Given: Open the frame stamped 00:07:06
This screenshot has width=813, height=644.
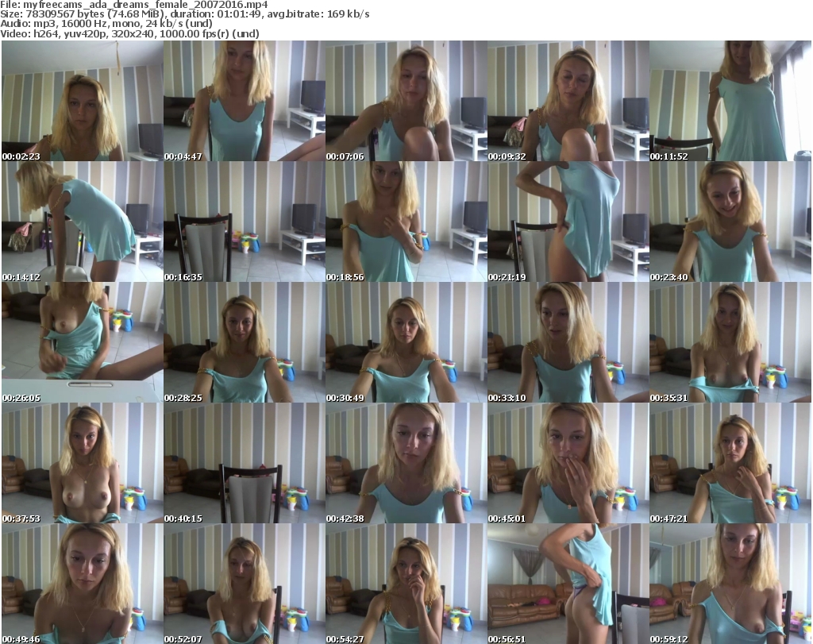Looking at the screenshot, I should click(x=406, y=101).
